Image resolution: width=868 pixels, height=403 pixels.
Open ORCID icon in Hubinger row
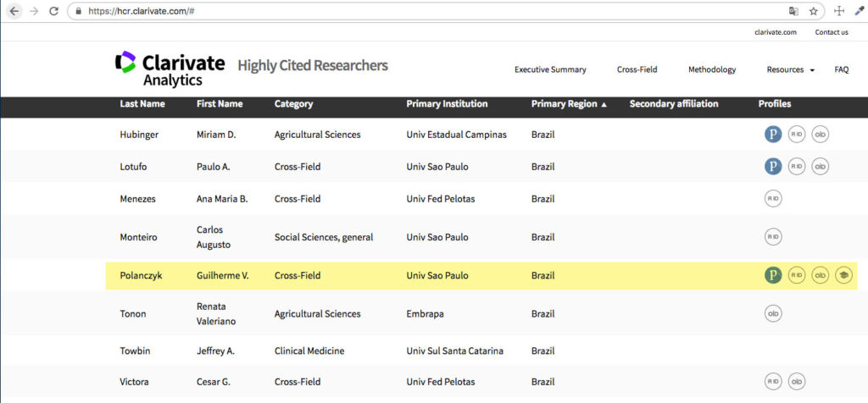[821, 135]
